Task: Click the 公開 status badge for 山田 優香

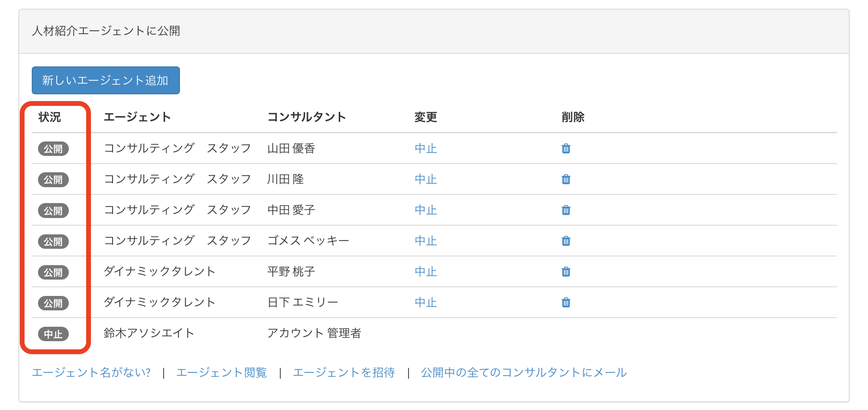Action: pos(53,149)
